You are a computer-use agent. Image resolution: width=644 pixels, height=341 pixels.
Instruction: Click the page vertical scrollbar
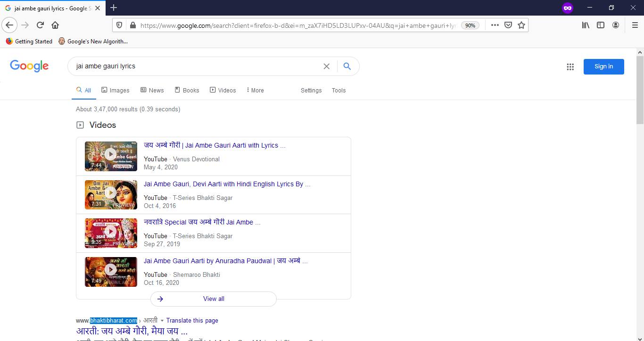tap(640, 90)
